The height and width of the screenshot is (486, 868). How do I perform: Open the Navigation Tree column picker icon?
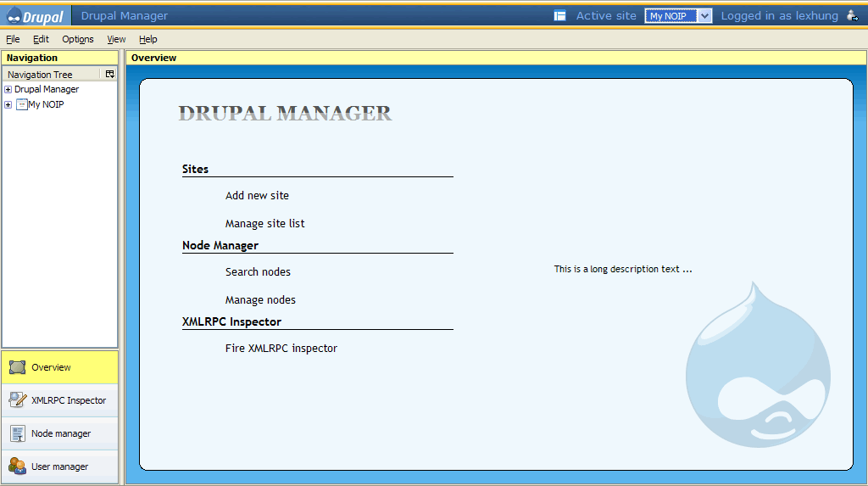[109, 75]
